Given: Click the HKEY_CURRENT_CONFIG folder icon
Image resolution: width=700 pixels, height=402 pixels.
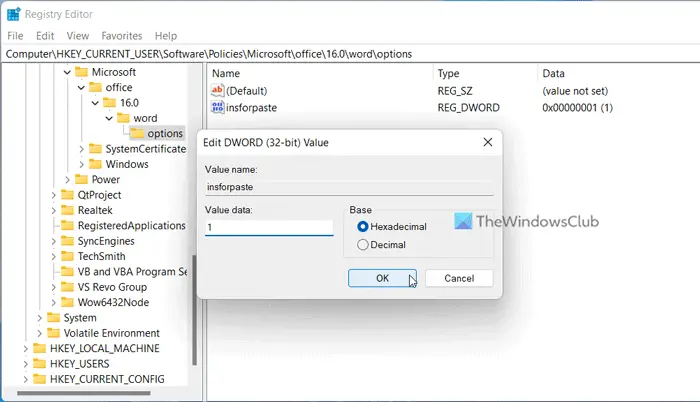Looking at the screenshot, I should click(40, 379).
